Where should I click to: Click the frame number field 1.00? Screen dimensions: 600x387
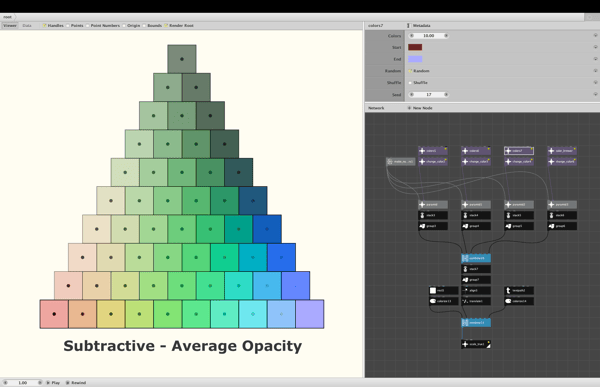tap(23, 382)
